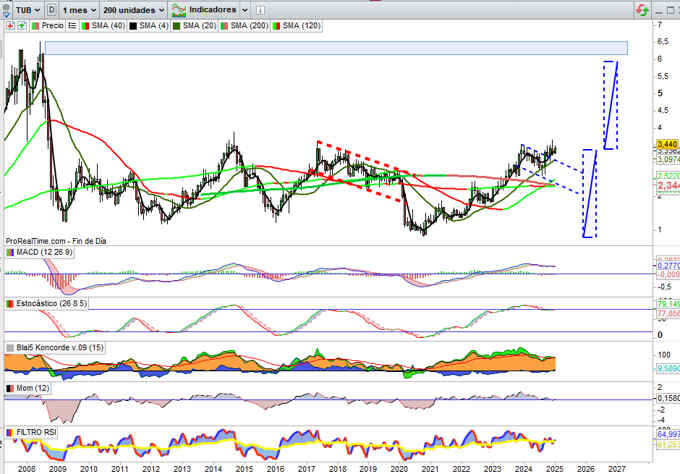Viewport: 680px width, 474px height.
Task: Click the MACD color icon
Action: 10,252
